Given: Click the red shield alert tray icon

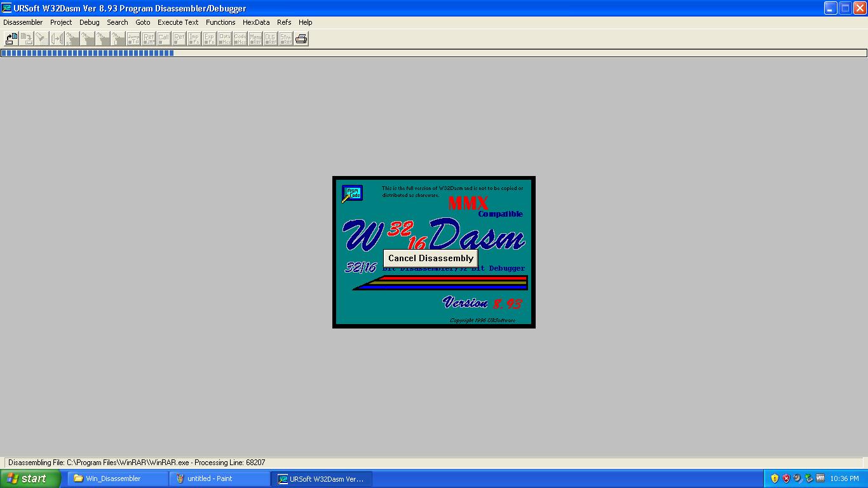Looking at the screenshot, I should point(786,478).
